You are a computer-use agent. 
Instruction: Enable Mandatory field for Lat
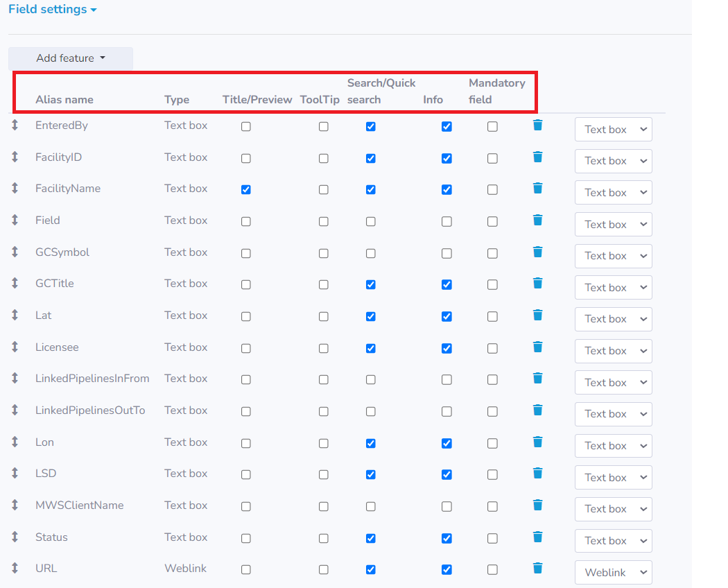[492, 315]
